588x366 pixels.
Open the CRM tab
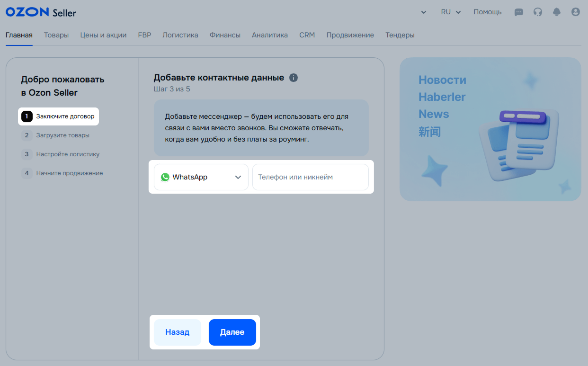pyautogui.click(x=307, y=35)
